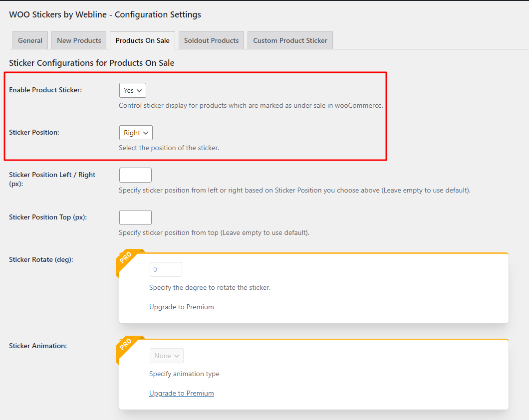The image size is (529, 420).
Task: Click the Sticker Position Left / Right (px) label
Action: (52, 179)
